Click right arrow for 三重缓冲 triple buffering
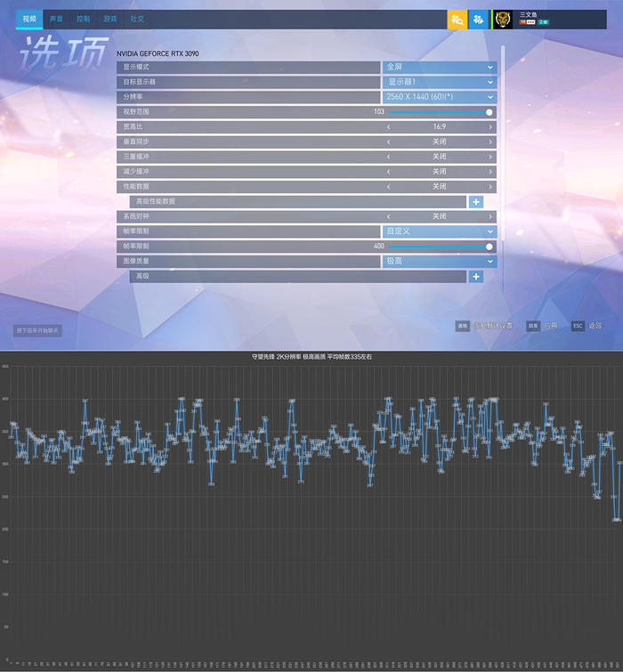623x672 pixels. pyautogui.click(x=490, y=157)
